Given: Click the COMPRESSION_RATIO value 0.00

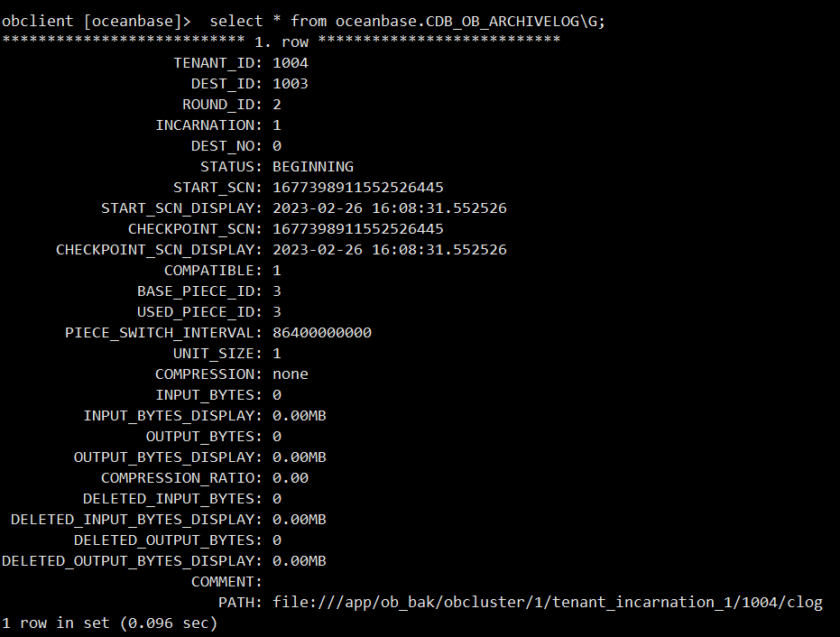Looking at the screenshot, I should 291,478.
